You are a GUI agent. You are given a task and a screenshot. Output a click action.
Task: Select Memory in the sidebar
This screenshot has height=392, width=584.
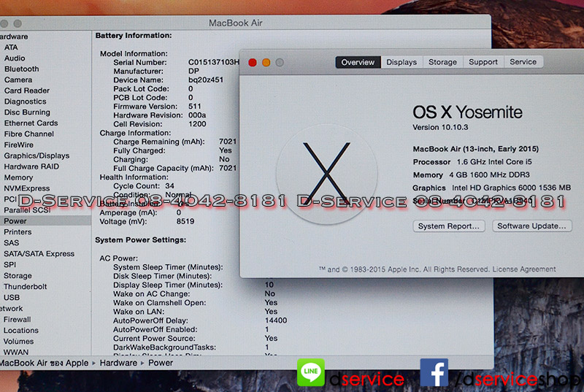coord(18,177)
